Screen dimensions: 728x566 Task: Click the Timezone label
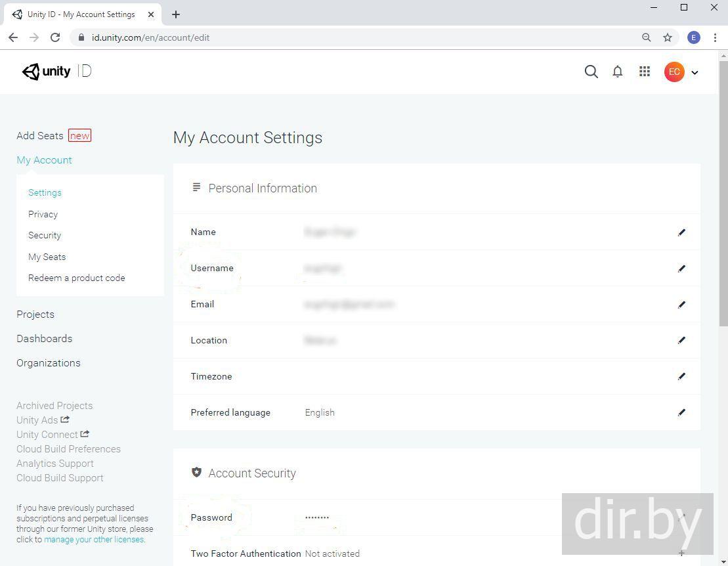211,376
